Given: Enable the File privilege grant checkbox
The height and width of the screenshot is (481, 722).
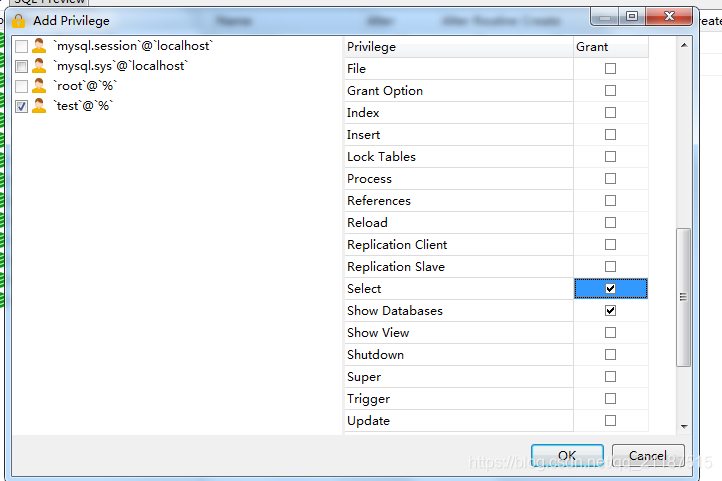Looking at the screenshot, I should 610,69.
